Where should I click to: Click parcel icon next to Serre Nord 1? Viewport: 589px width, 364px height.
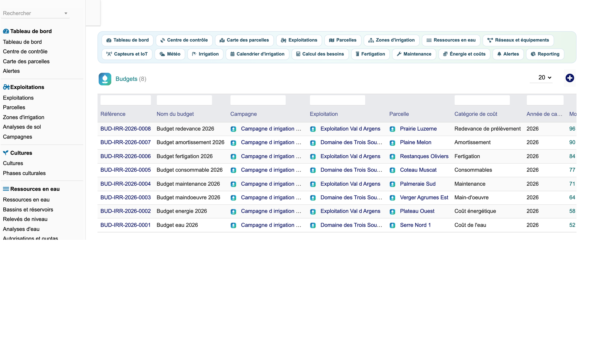(x=392, y=225)
